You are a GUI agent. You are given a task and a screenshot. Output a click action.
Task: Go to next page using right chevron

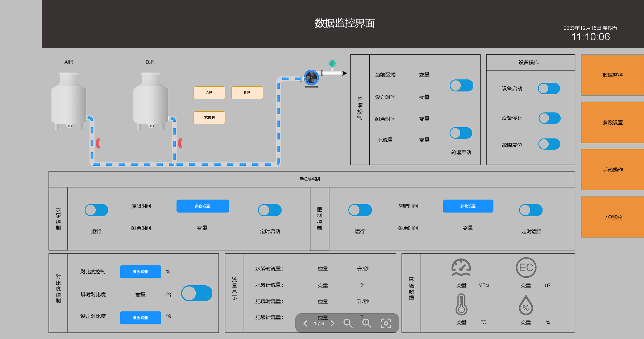(x=332, y=323)
